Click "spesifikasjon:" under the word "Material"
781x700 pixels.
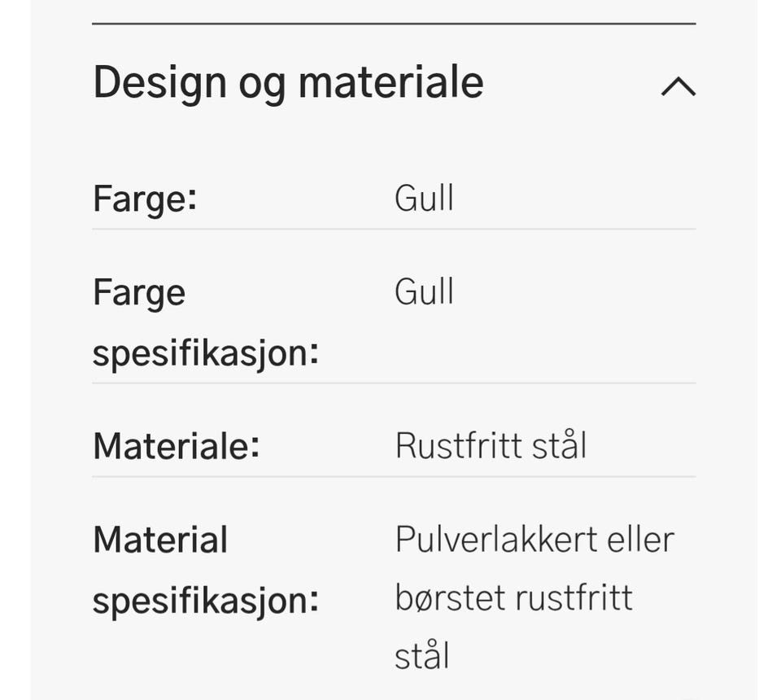click(x=204, y=602)
